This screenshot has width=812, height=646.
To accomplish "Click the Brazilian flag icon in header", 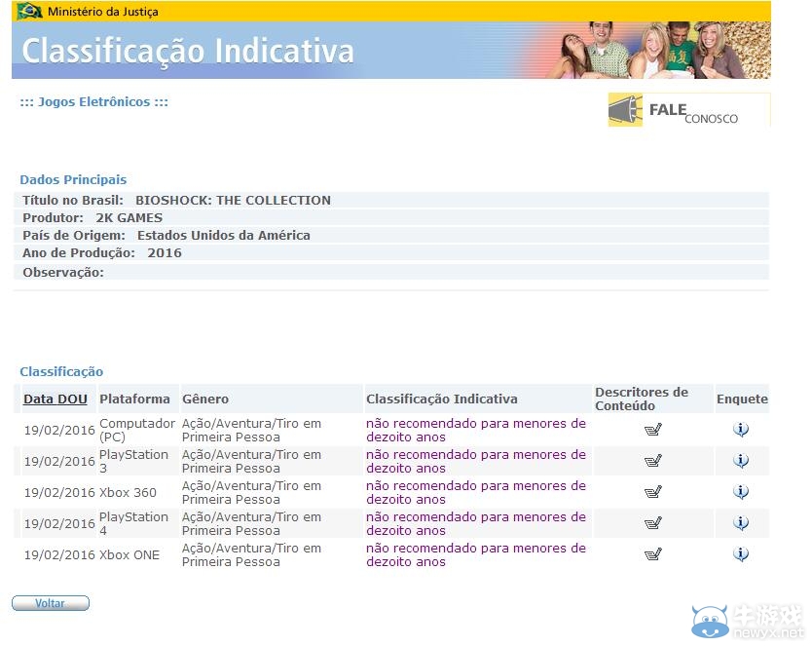I will point(29,11).
